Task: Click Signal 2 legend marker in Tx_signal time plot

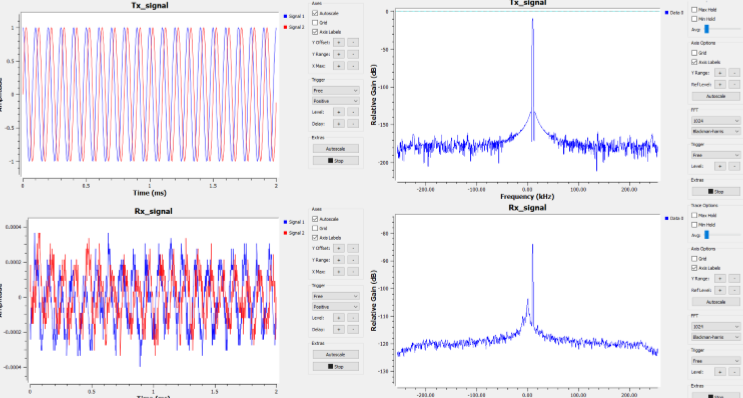Action: [x=285, y=27]
